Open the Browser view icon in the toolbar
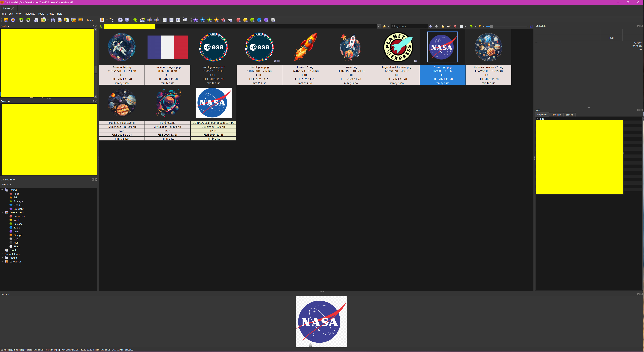 [x=6, y=20]
